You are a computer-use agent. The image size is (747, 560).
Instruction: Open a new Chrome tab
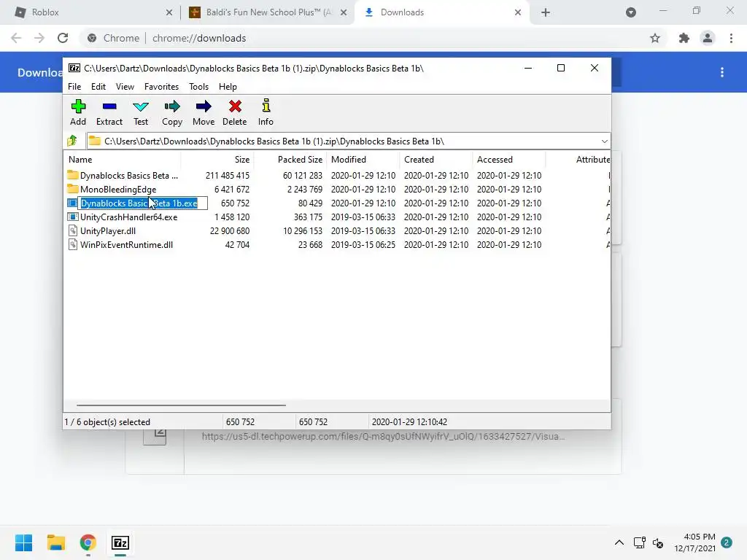pos(546,12)
